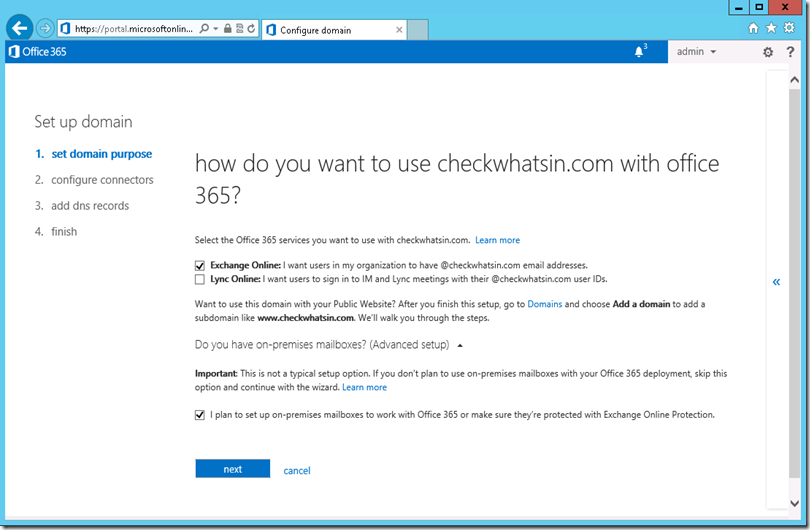Open the address bar dropdown arrow
Screen dimensions: 810x530
coord(215,29)
